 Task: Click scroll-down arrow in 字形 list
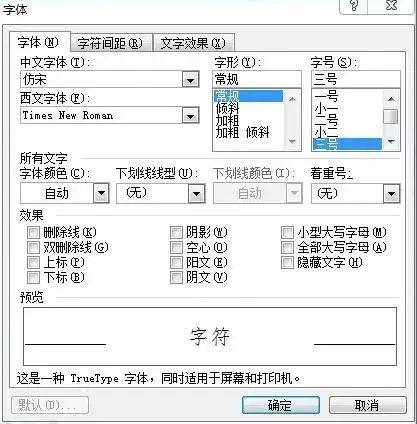click(292, 141)
